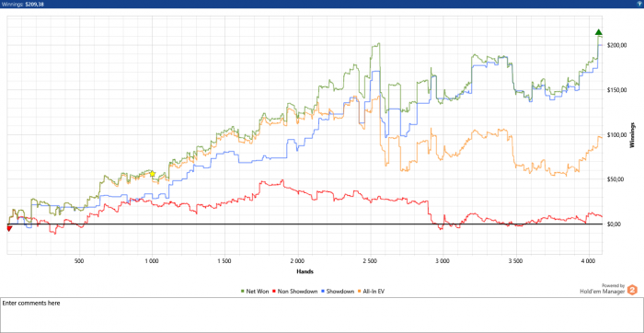Click the 500 hands x-axis label
This screenshot has width=644, height=333.
80,260
